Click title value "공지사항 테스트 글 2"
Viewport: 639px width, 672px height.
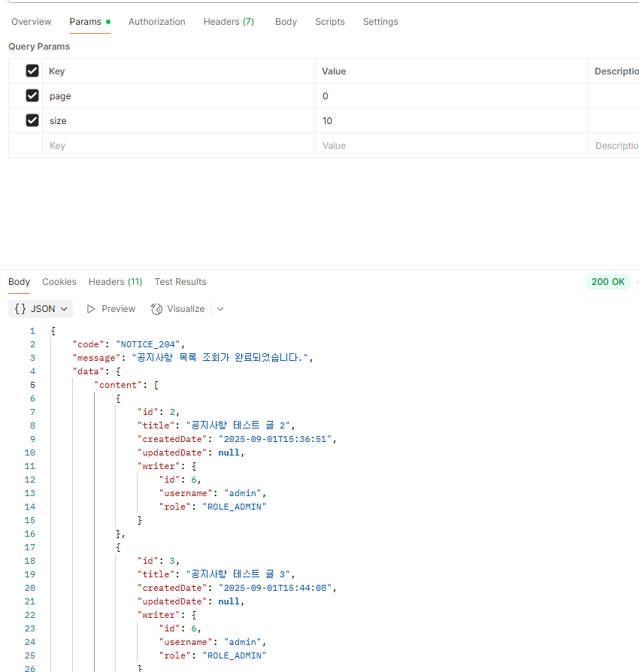coord(238,425)
